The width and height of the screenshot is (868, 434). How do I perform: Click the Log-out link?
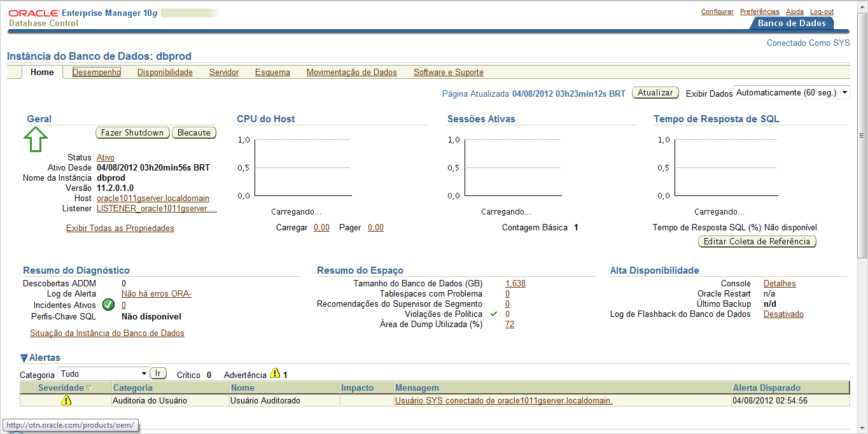click(822, 11)
